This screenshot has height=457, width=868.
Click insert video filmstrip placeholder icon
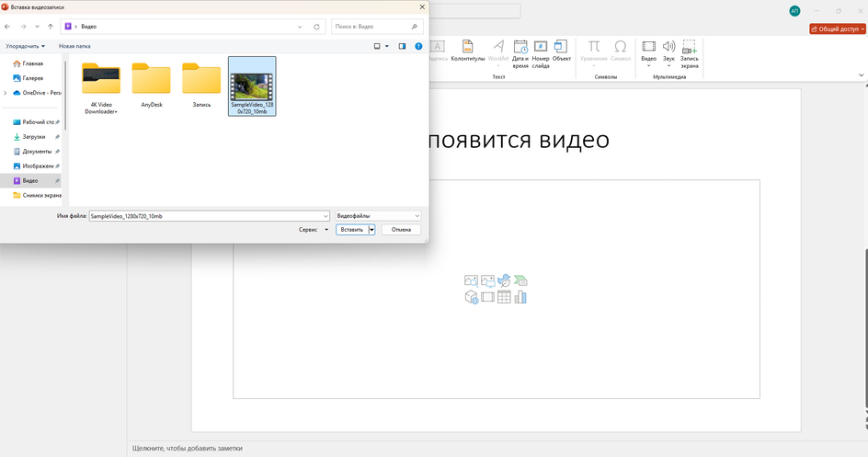pyautogui.click(x=487, y=297)
